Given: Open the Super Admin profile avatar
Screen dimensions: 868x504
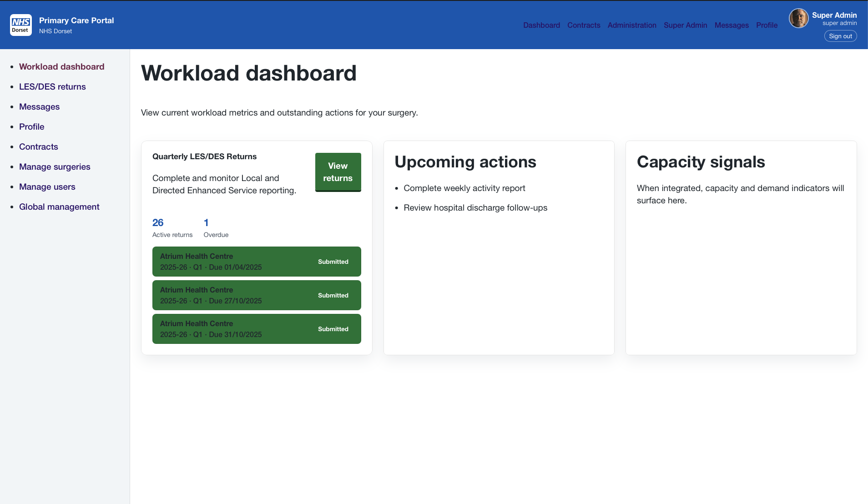Looking at the screenshot, I should pyautogui.click(x=799, y=18).
